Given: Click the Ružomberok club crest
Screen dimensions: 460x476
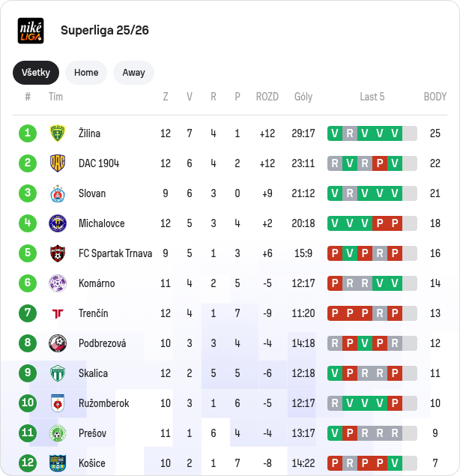Looking at the screenshot, I should coord(58,403).
